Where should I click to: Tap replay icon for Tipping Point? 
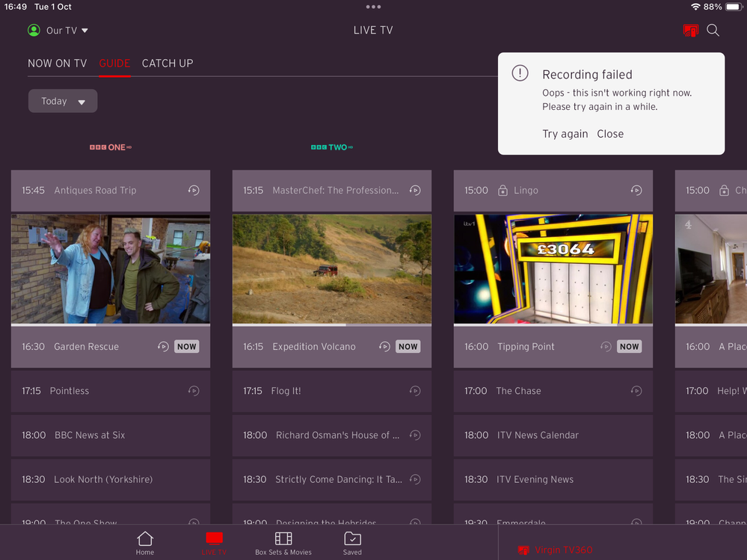pos(606,347)
